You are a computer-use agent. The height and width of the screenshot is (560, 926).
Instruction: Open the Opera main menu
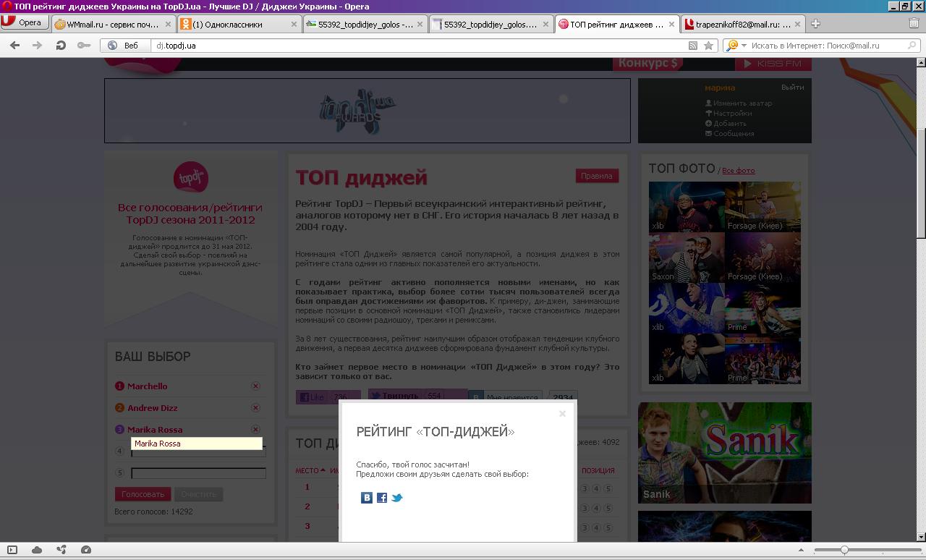[25, 22]
